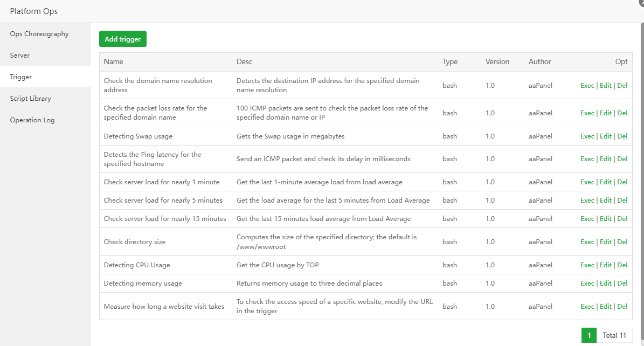
Task: Switch to the Server section
Action: [20, 56]
